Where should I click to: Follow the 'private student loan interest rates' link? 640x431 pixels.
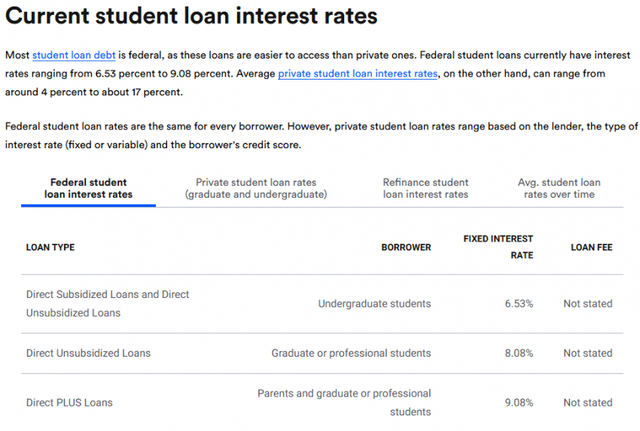click(358, 74)
